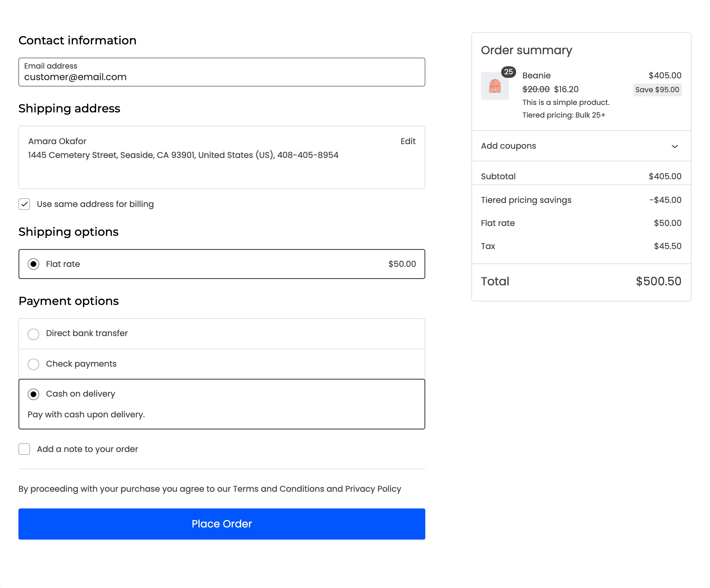Enable Add a note to your order

tap(24, 449)
